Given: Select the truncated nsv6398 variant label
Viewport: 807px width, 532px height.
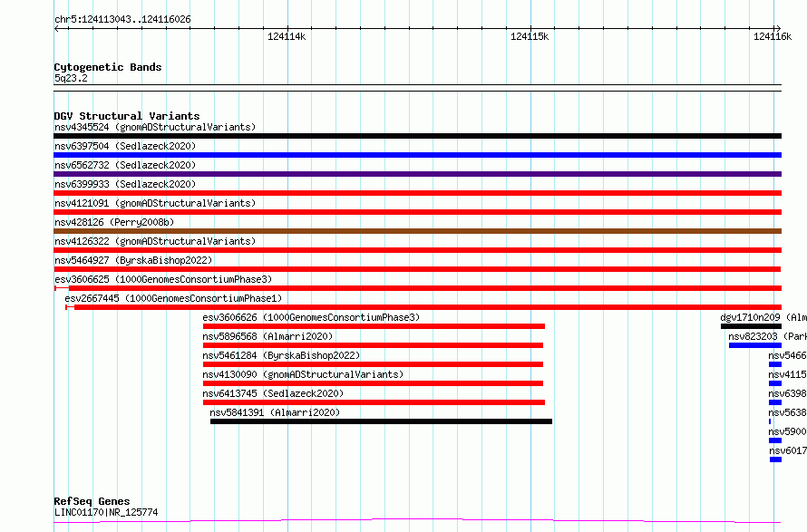Looking at the screenshot, I should pos(787,393).
